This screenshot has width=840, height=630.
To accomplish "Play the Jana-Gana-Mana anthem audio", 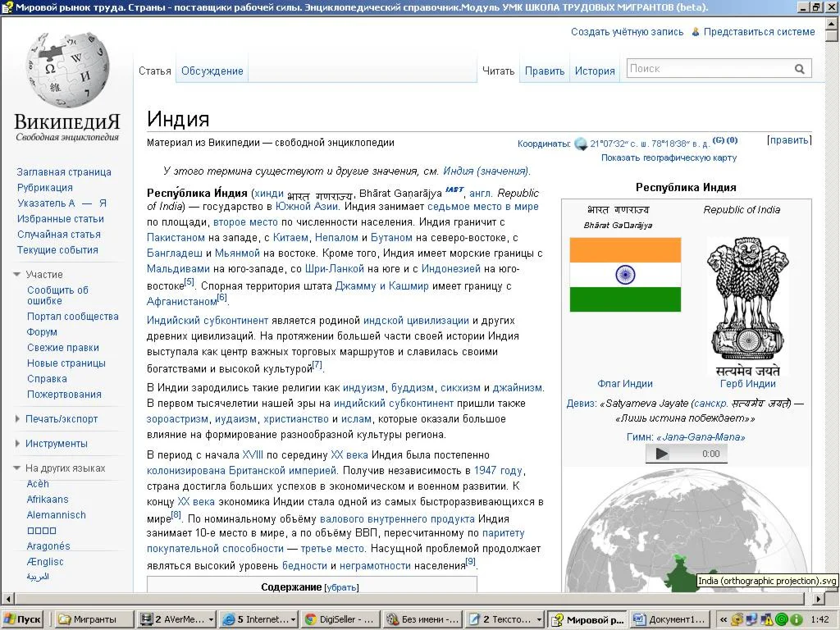I will [662, 454].
